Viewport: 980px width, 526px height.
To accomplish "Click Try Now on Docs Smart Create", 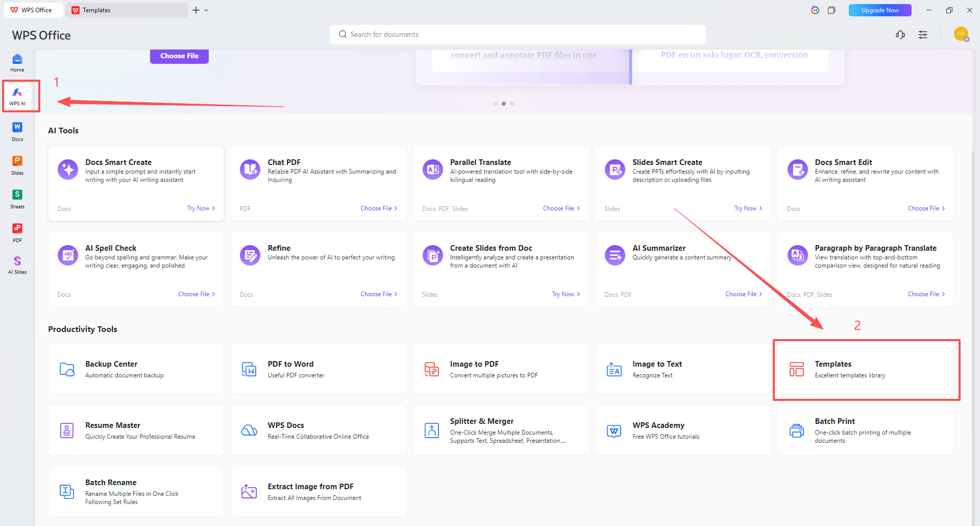I will point(201,208).
